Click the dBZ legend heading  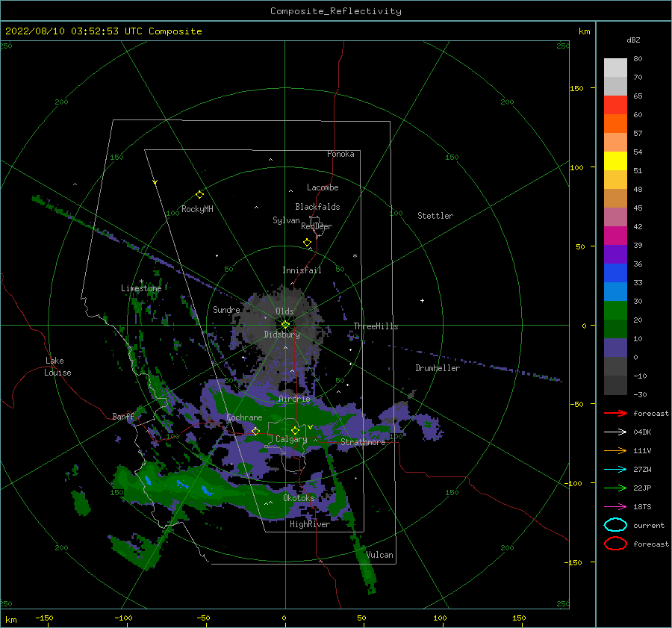pyautogui.click(x=633, y=40)
